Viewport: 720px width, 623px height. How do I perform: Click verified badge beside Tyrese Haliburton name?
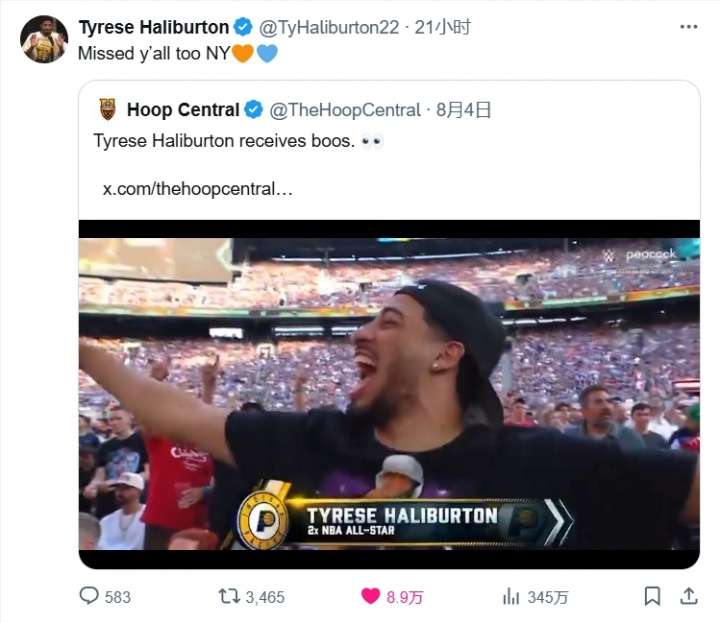(244, 27)
